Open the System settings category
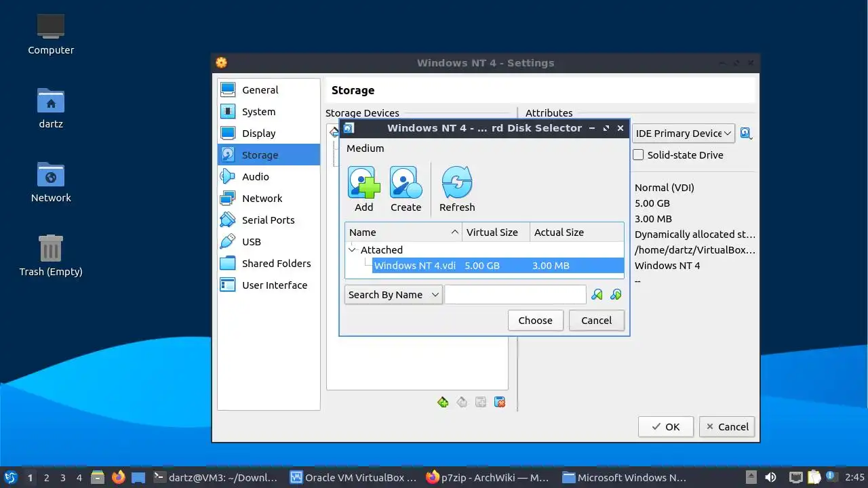Screen dimensions: 868x488 point(269,111)
